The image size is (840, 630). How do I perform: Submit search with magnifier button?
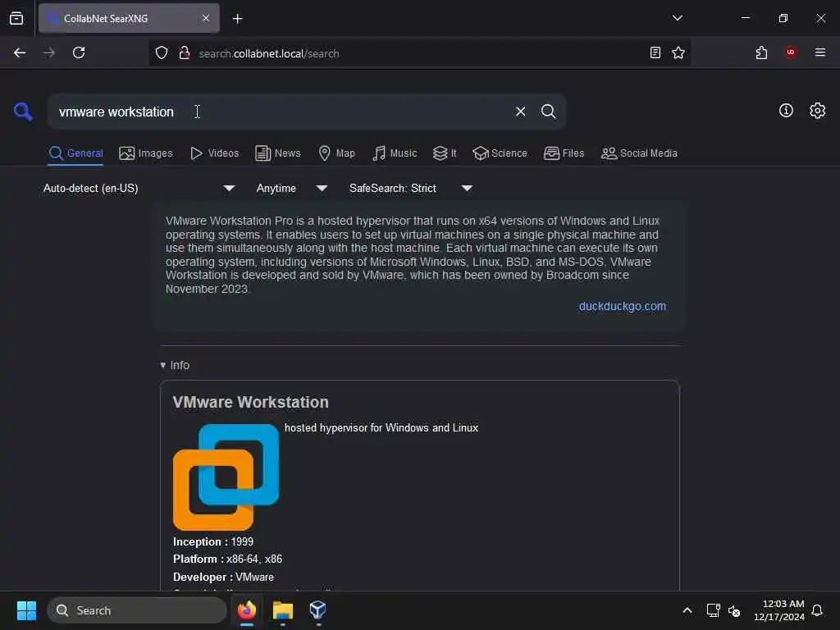(x=548, y=112)
